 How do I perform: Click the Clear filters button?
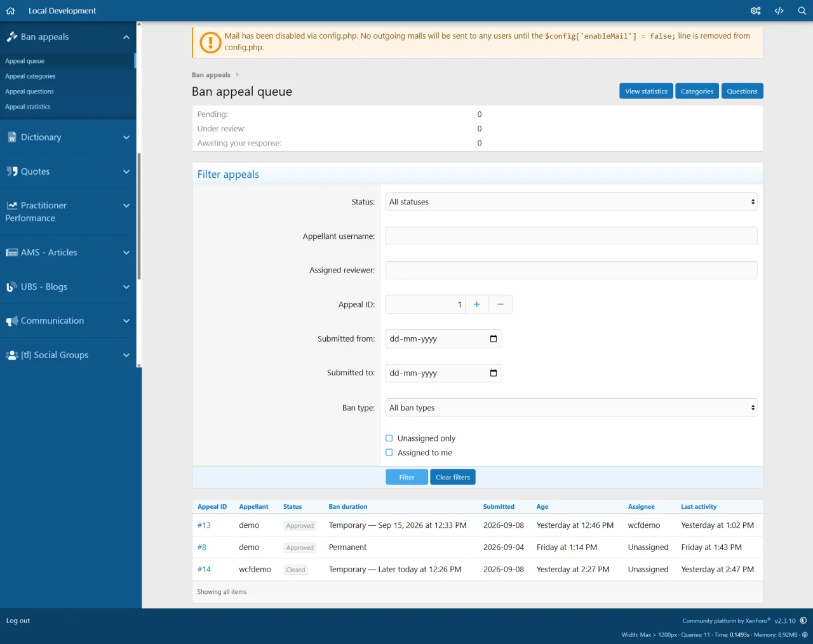(453, 477)
